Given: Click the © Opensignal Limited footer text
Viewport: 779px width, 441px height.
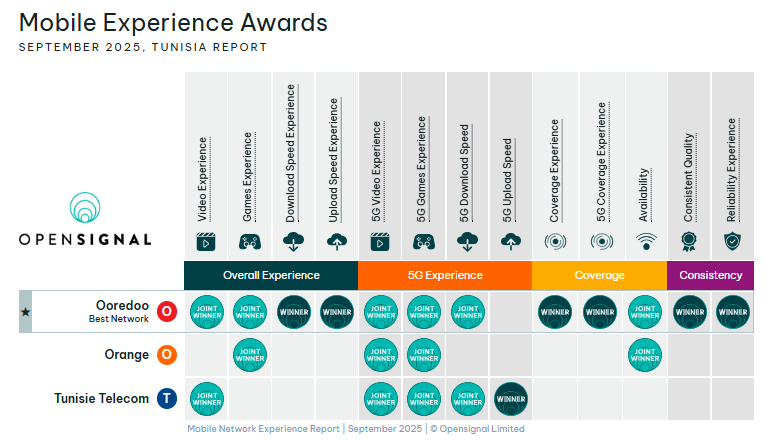Looking at the screenshot, I should 477,429.
